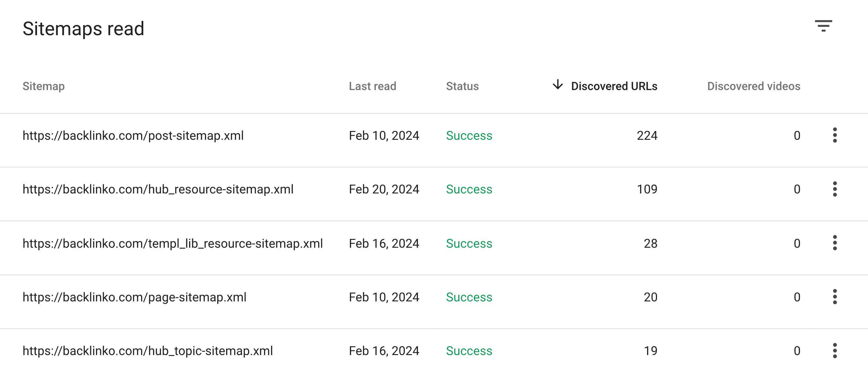Click the sort arrow on Discovered URLs
The image size is (868, 379).
pos(558,86)
